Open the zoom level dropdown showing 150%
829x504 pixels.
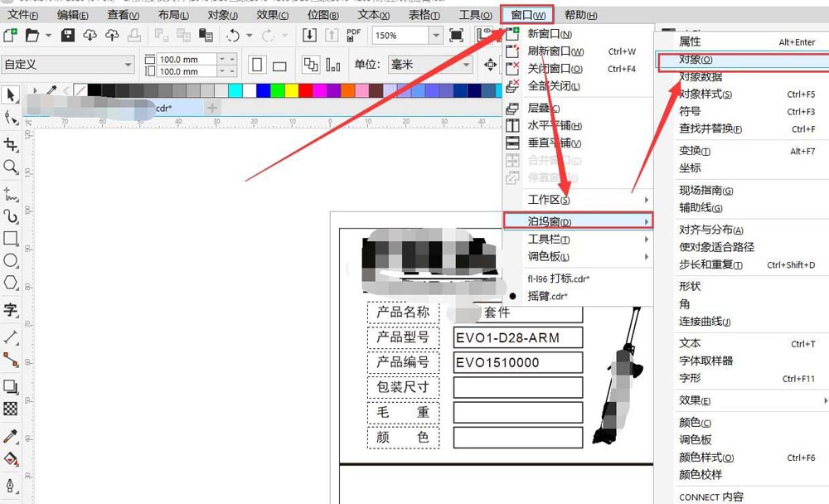tap(438, 36)
